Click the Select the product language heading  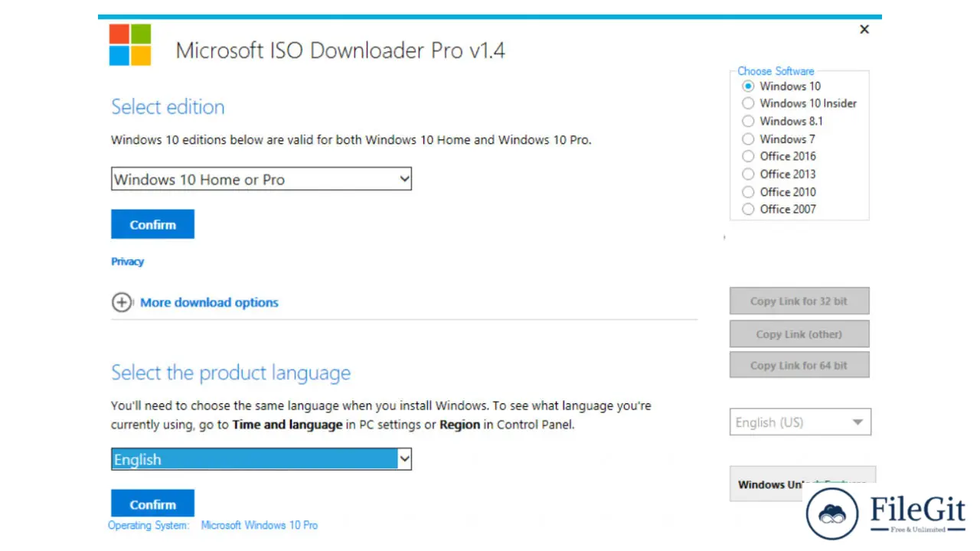click(x=230, y=373)
